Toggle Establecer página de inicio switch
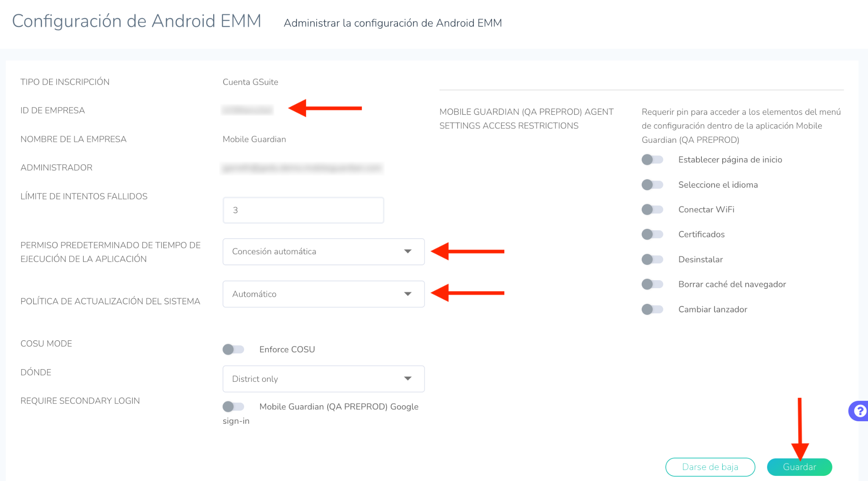868x481 pixels. pyautogui.click(x=652, y=160)
